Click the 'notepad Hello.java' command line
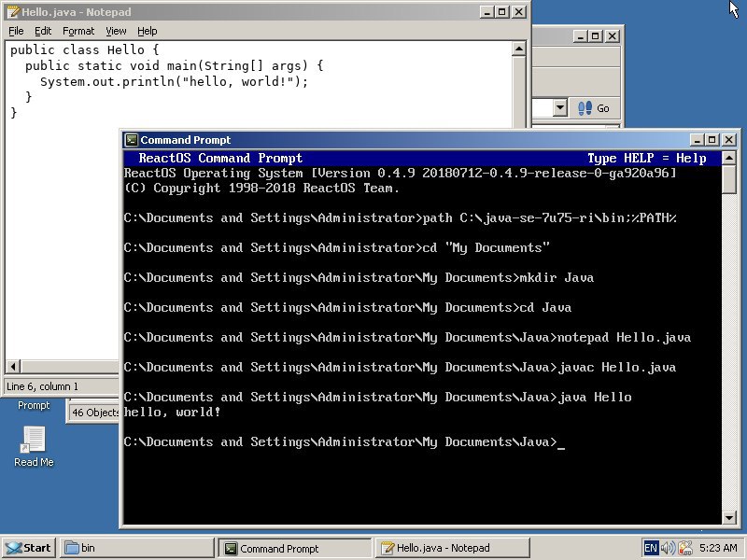This screenshot has width=747, height=560. coord(407,338)
